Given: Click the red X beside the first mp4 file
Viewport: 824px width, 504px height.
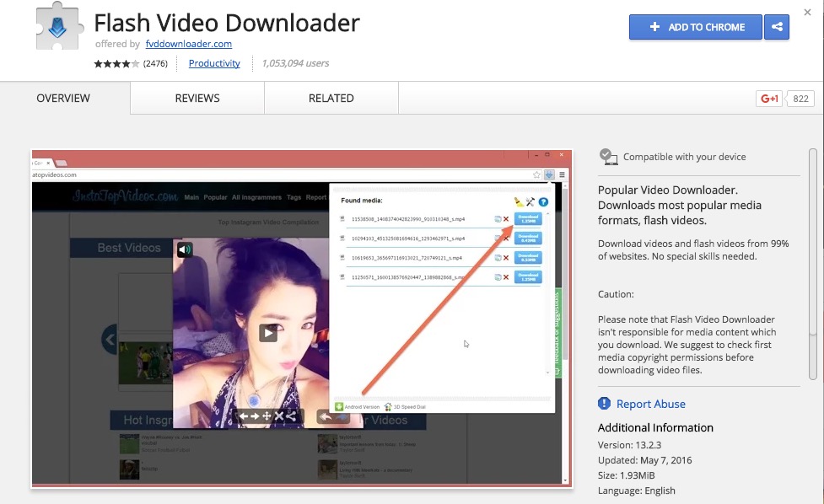Looking at the screenshot, I should click(506, 219).
